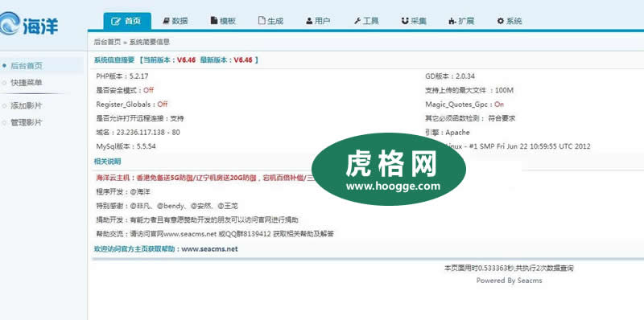Click the 相关说明 section heading
The image size is (644, 320).
click(108, 162)
